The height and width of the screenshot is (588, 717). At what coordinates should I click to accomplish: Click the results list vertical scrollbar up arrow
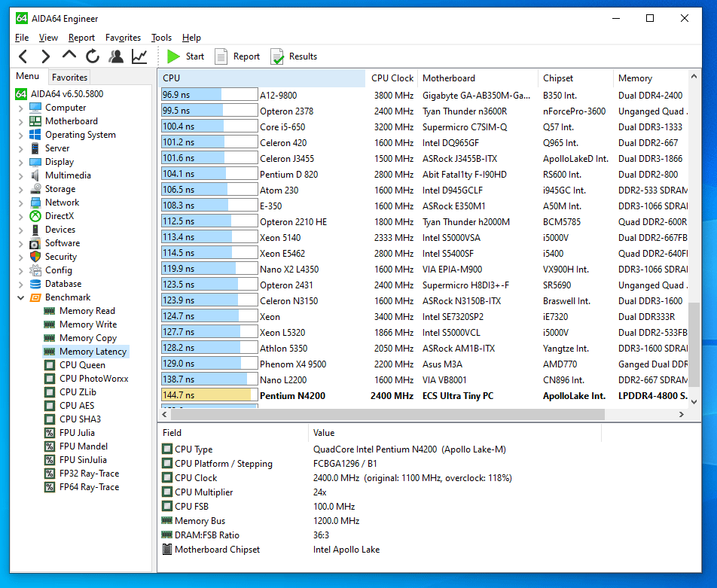(x=694, y=76)
